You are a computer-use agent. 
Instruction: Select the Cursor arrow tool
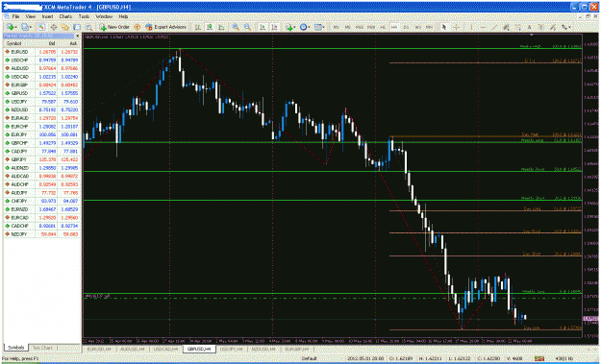444,27
